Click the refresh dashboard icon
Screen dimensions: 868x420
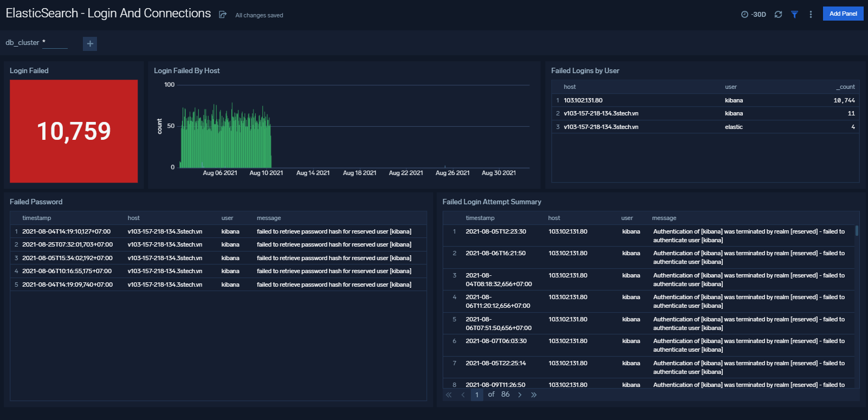point(778,15)
